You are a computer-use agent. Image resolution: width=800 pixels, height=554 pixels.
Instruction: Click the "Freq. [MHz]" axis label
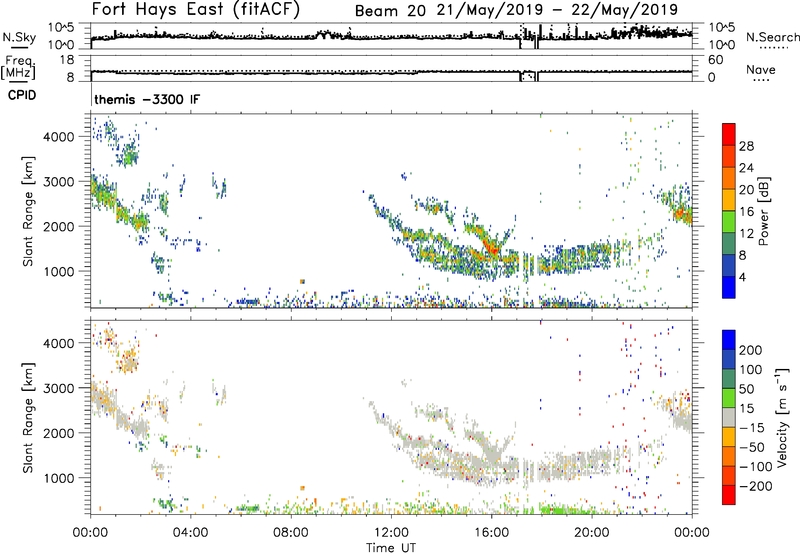(18, 68)
